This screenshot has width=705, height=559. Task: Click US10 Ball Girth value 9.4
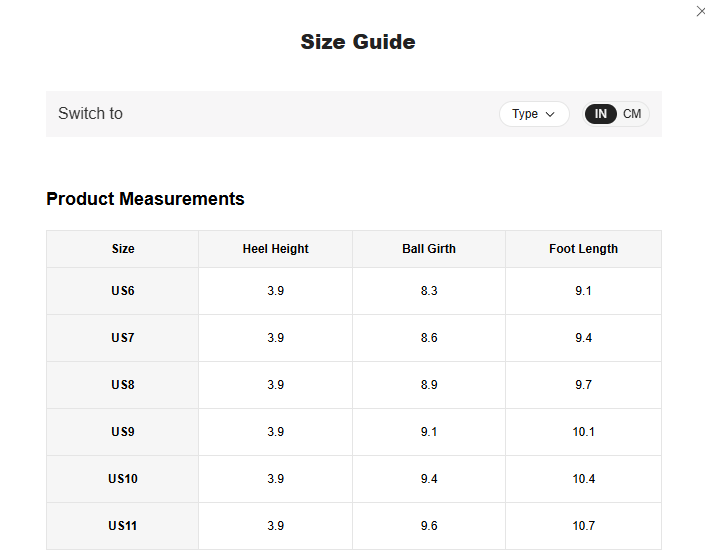[429, 479]
